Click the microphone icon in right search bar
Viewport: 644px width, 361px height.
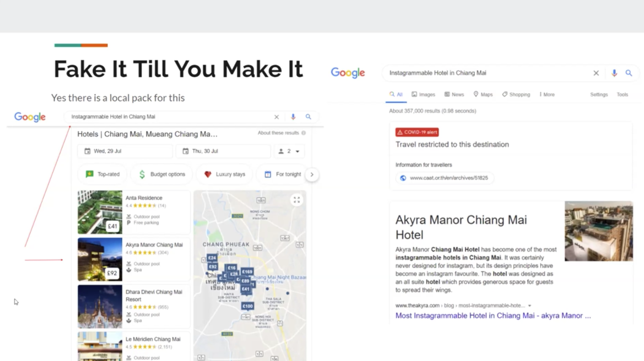tap(614, 73)
